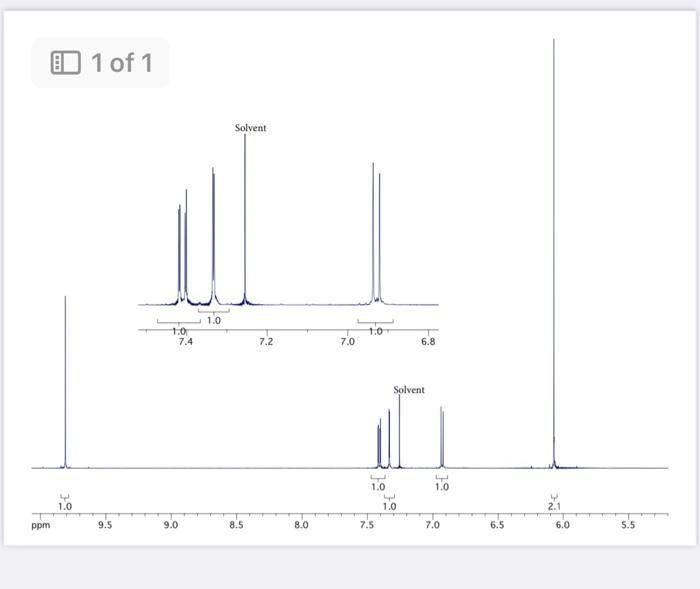Click the 6.0 tick label on main axis
The image size is (700, 589).
point(563,525)
